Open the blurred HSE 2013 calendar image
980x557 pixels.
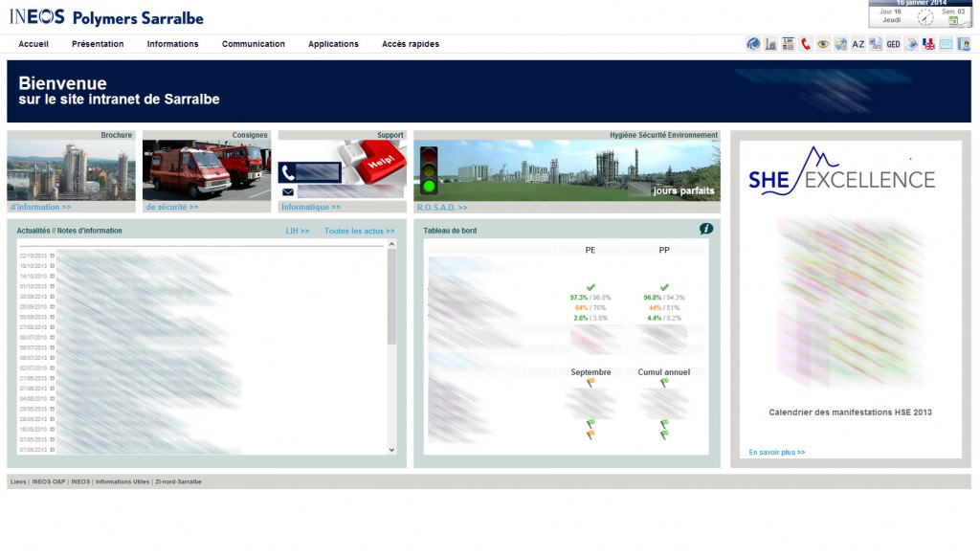click(x=850, y=303)
